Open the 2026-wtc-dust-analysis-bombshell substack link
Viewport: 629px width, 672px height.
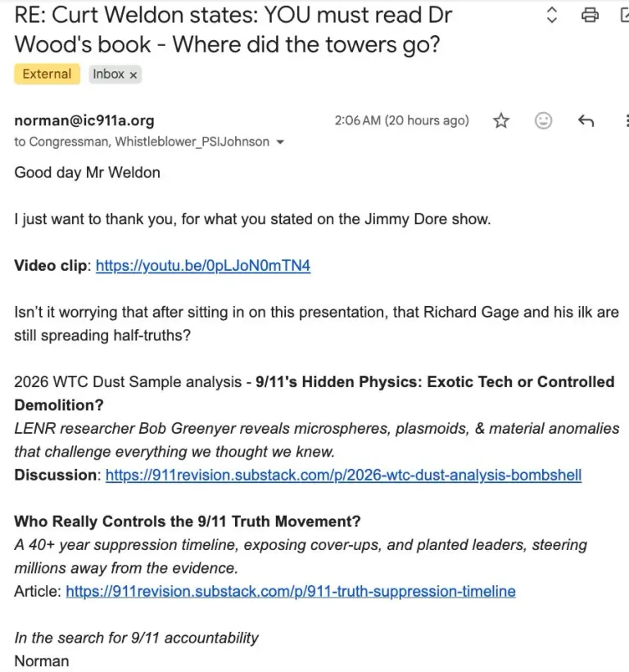tap(343, 475)
